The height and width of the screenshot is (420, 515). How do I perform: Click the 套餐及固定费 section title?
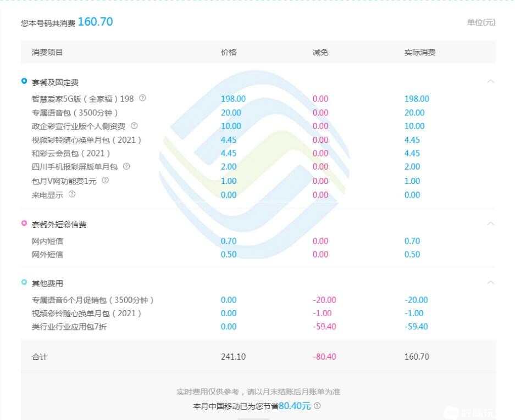coord(55,82)
